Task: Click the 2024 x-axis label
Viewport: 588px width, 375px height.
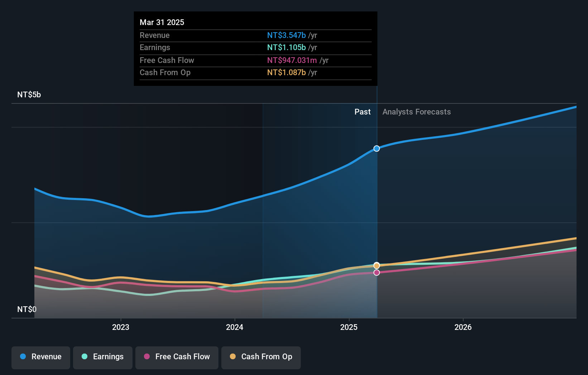Action: tap(235, 327)
